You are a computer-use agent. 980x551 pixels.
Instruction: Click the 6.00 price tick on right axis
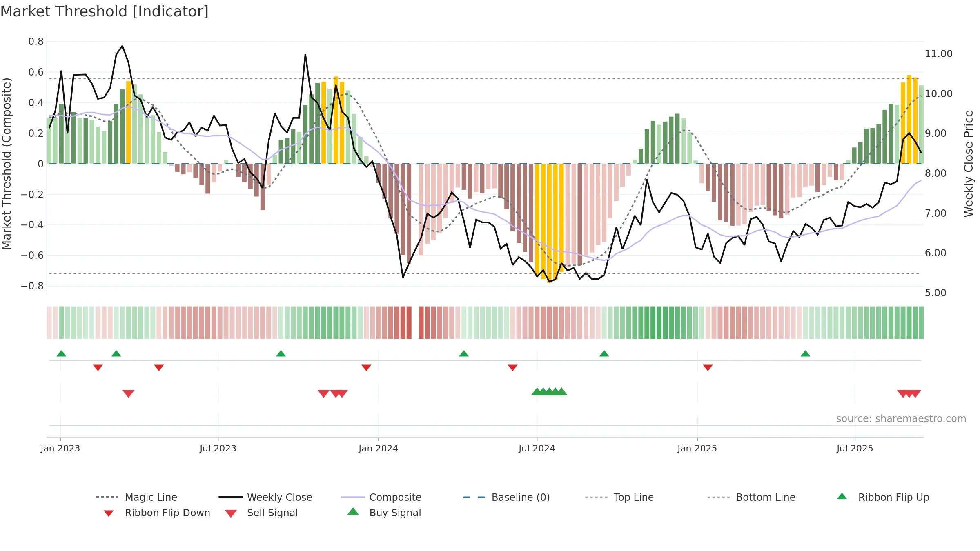(x=935, y=253)
